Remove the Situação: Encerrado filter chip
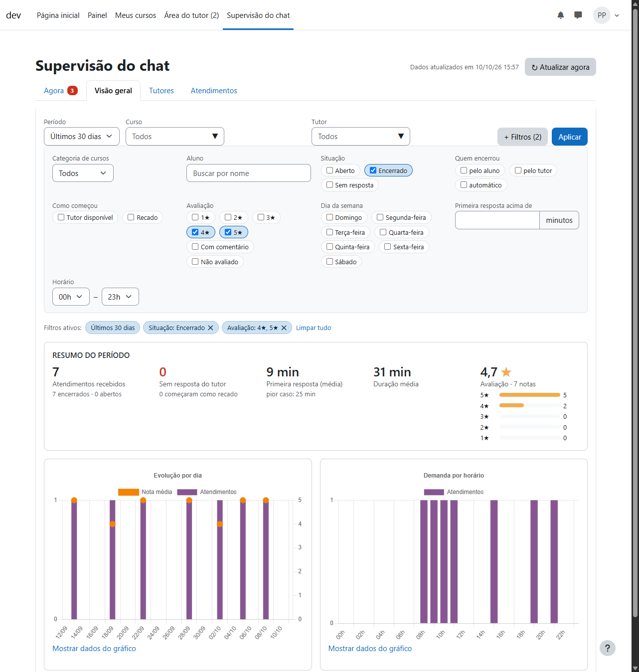639x672 pixels. (210, 328)
